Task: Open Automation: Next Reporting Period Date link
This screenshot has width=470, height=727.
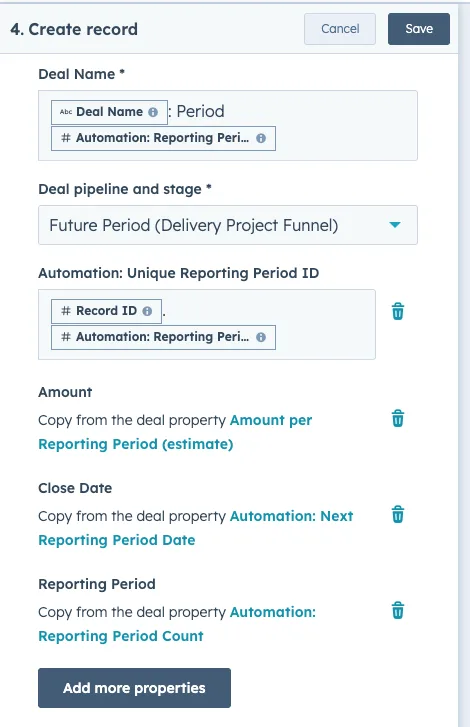Action: pos(196,528)
